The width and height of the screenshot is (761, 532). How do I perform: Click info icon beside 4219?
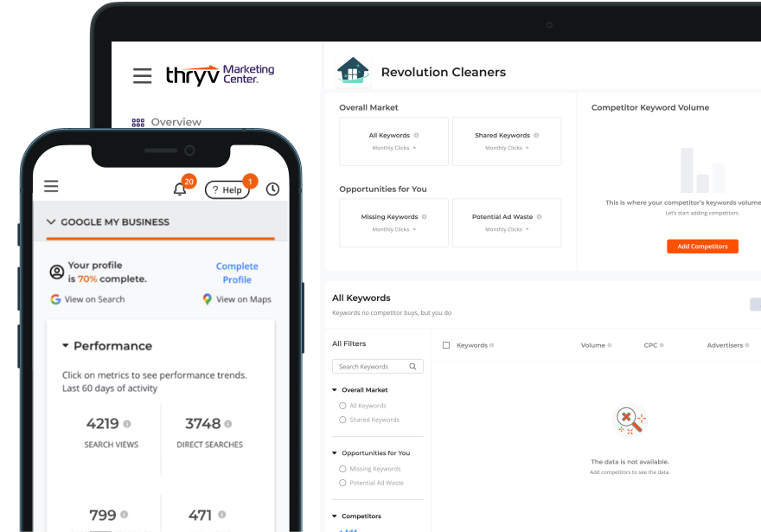pyautogui.click(x=127, y=424)
